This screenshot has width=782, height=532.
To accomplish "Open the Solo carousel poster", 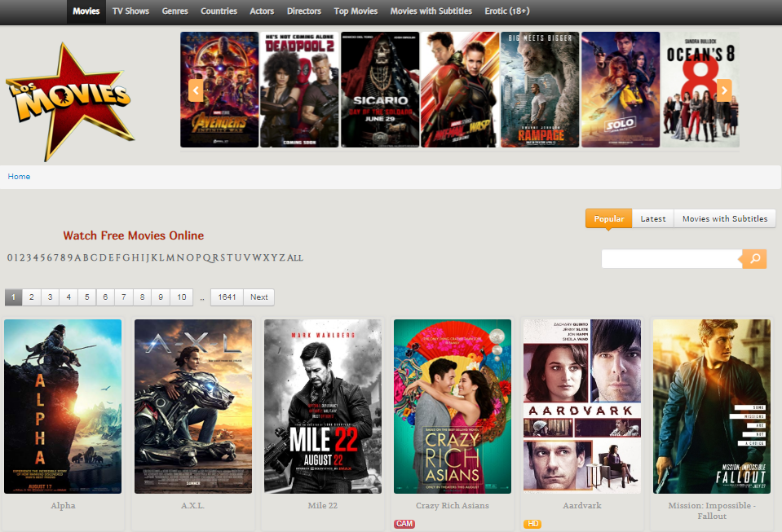I will click(x=621, y=90).
